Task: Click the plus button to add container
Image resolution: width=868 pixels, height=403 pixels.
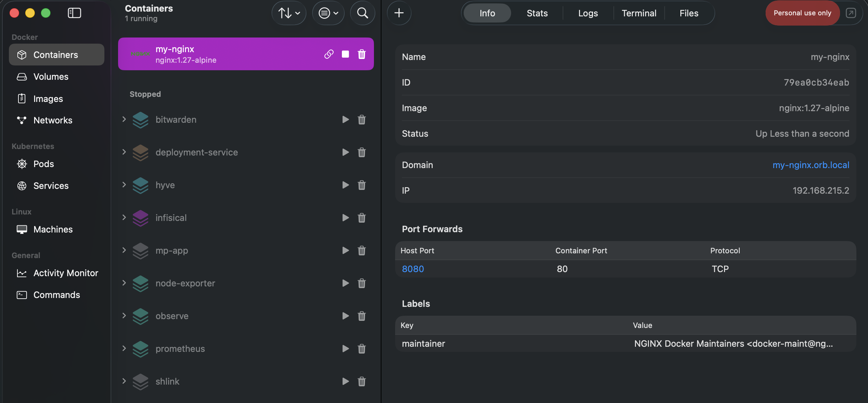Action: pyautogui.click(x=399, y=13)
